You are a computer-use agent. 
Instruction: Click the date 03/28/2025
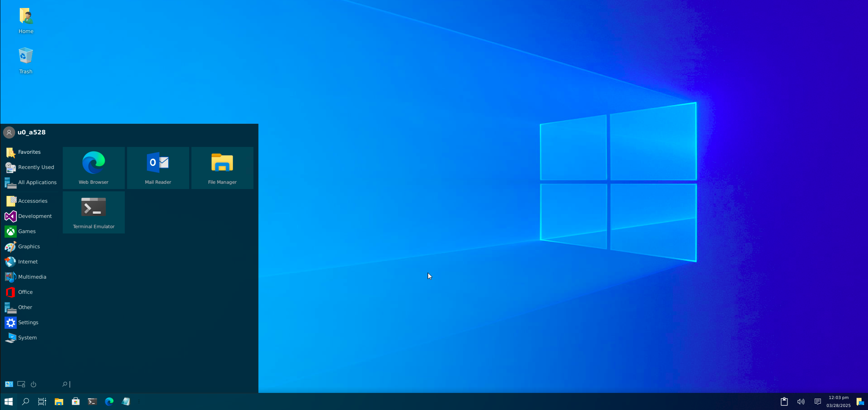pos(838,405)
